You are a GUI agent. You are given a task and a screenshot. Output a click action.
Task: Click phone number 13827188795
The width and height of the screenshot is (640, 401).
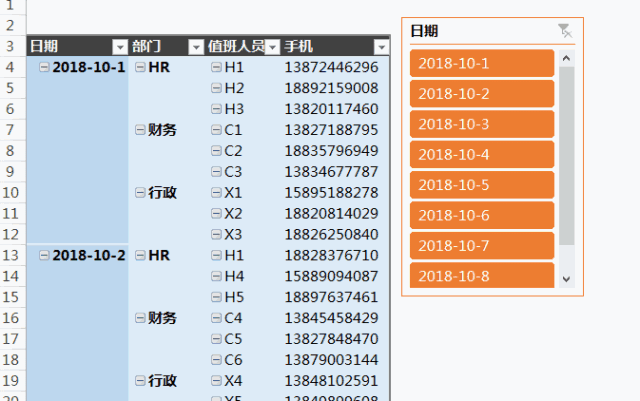[331, 130]
